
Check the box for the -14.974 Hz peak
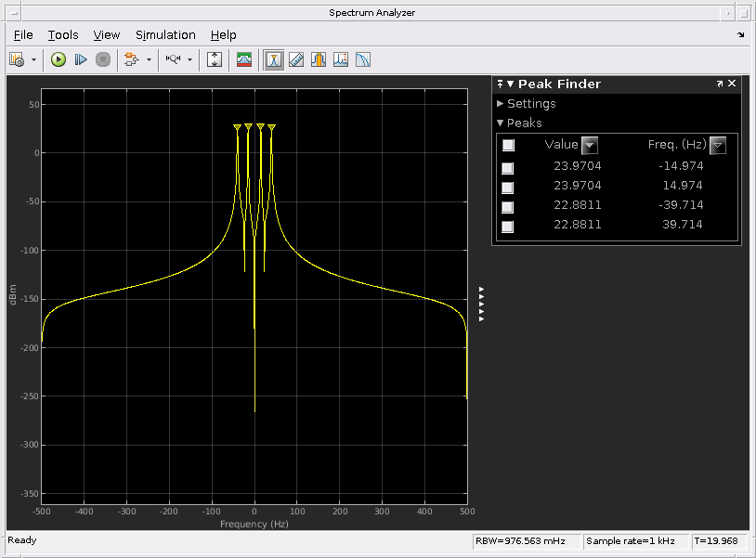(507, 167)
